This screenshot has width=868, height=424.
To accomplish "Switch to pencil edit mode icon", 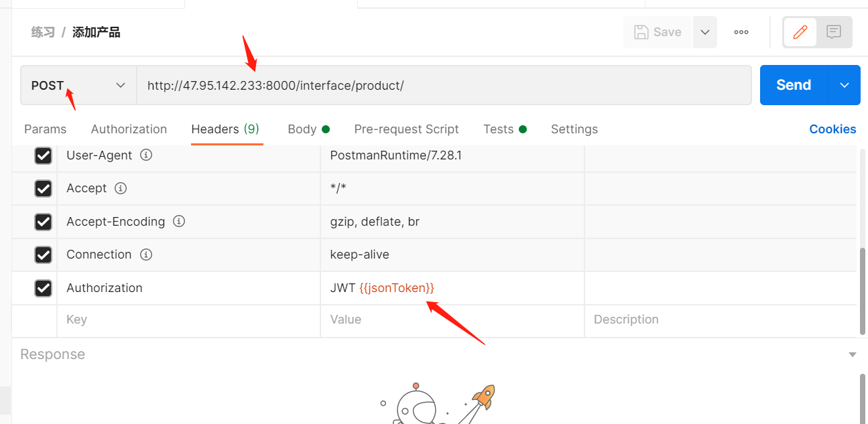I will [x=800, y=32].
